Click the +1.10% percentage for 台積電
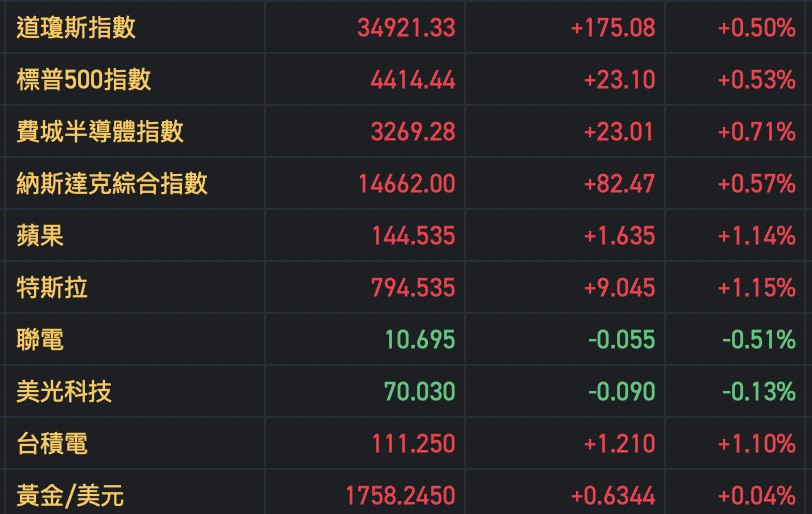The width and height of the screenshot is (812, 514). 756,443
